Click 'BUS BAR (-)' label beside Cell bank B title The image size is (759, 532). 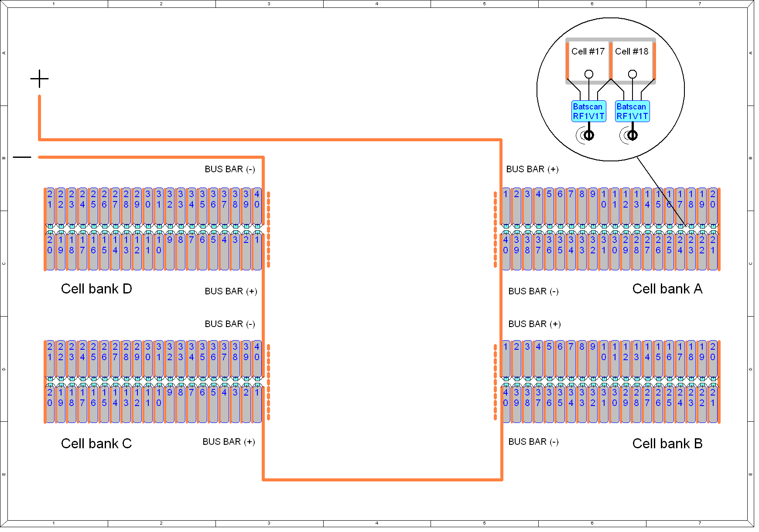[533, 442]
